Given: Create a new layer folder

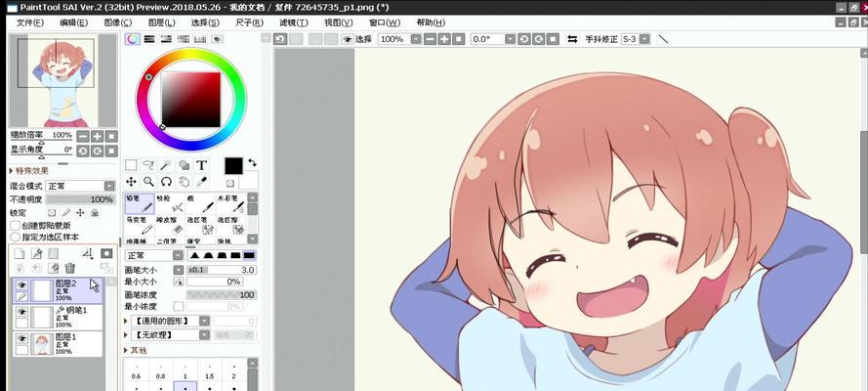Looking at the screenshot, I should pos(53,253).
